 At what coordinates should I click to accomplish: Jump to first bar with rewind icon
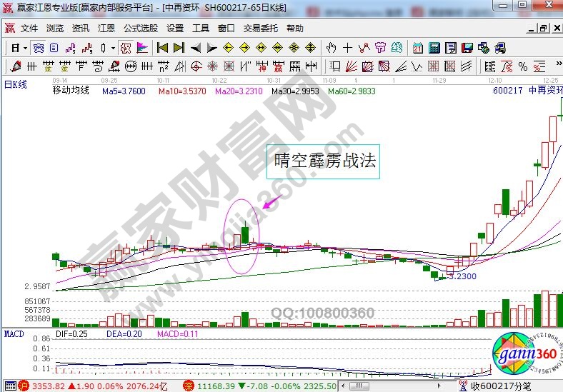coord(162,48)
